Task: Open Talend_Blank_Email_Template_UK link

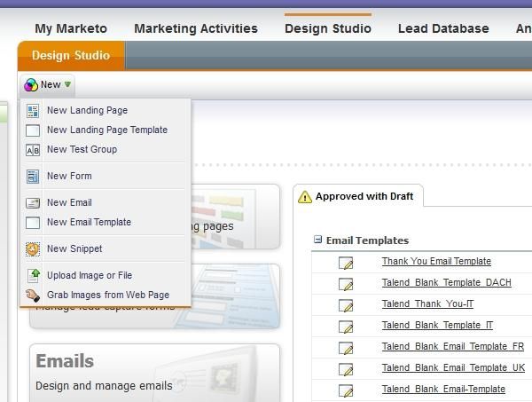Action: pyautogui.click(x=453, y=367)
